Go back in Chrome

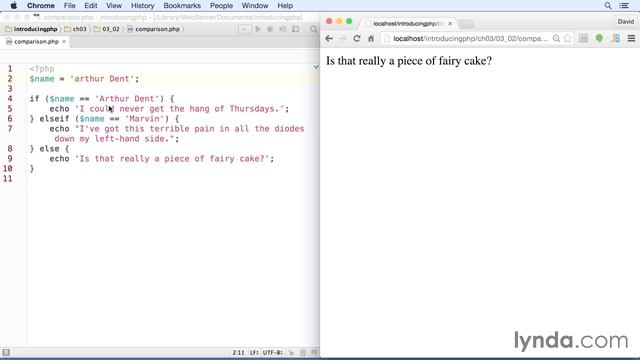point(329,38)
